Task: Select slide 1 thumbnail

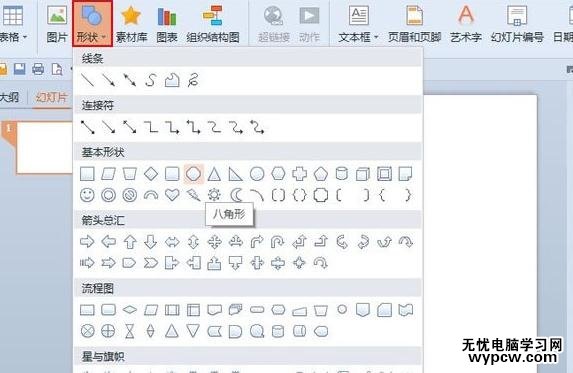Action: pyautogui.click(x=44, y=148)
